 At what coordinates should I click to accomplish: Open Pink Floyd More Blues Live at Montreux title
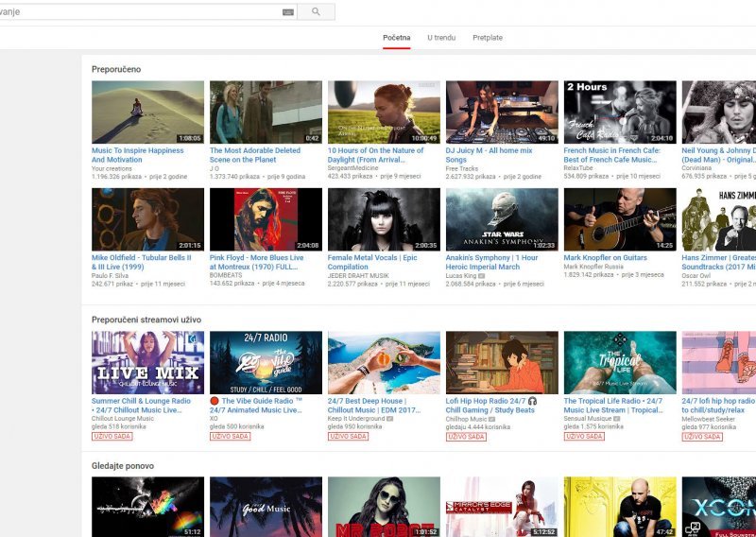coord(256,262)
